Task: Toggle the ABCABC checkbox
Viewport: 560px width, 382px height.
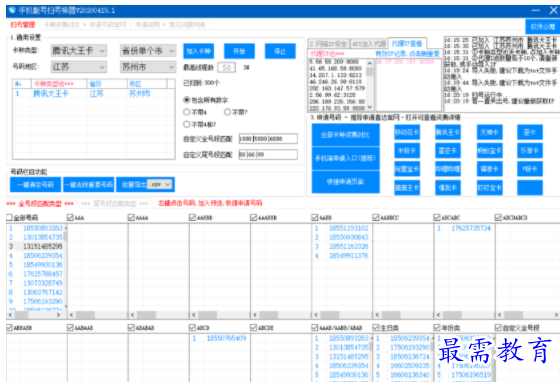Action: (x=437, y=217)
